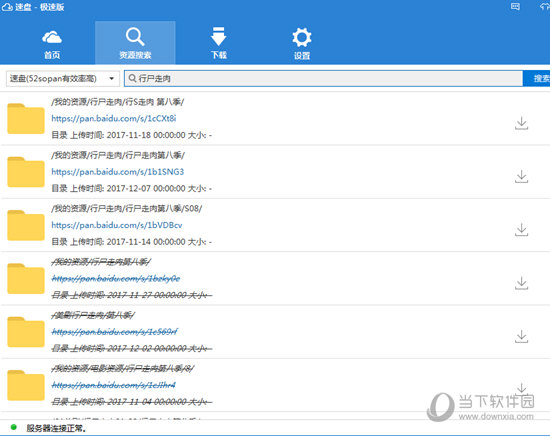Click the folder icon beside the 1b1SNG3 link
The height and width of the screenshot is (436, 550).
(26, 172)
